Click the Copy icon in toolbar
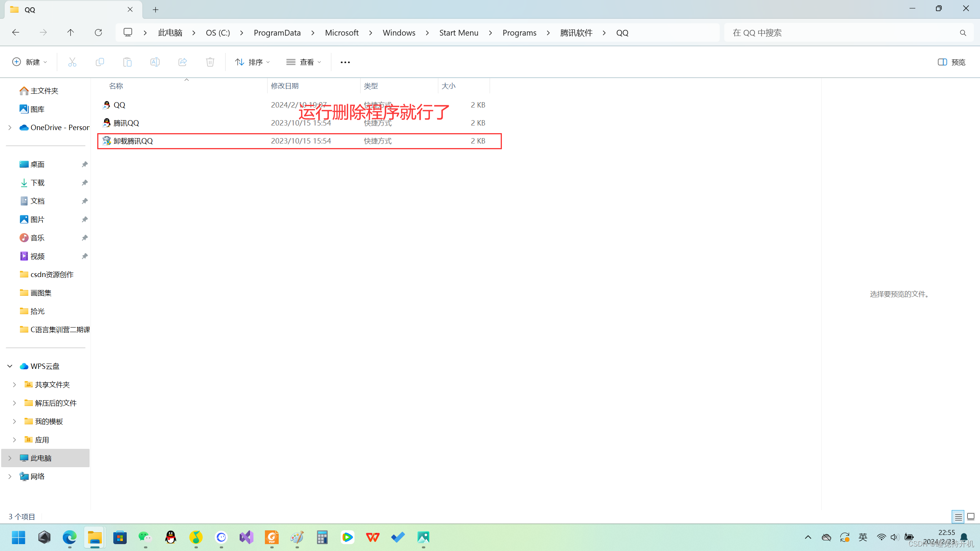 (x=100, y=62)
